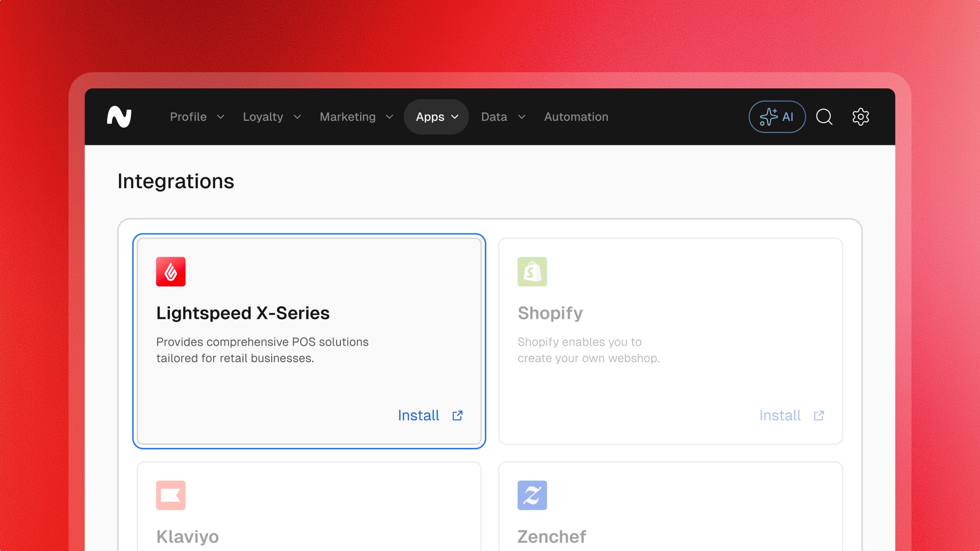Click external link icon beside Lightspeed Install
The height and width of the screenshot is (551, 980).
point(457,415)
